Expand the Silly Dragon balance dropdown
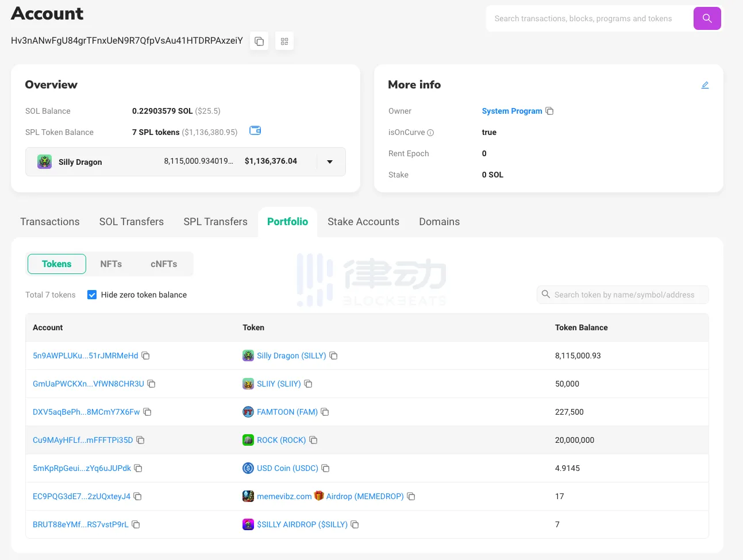Viewport: 743px width, 560px height. point(329,162)
